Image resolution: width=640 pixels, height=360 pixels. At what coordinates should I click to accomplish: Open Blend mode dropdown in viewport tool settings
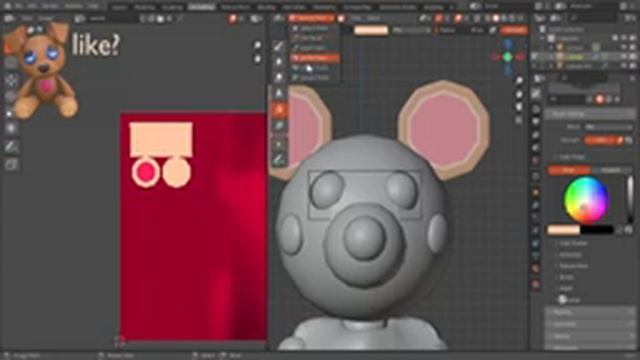click(412, 30)
